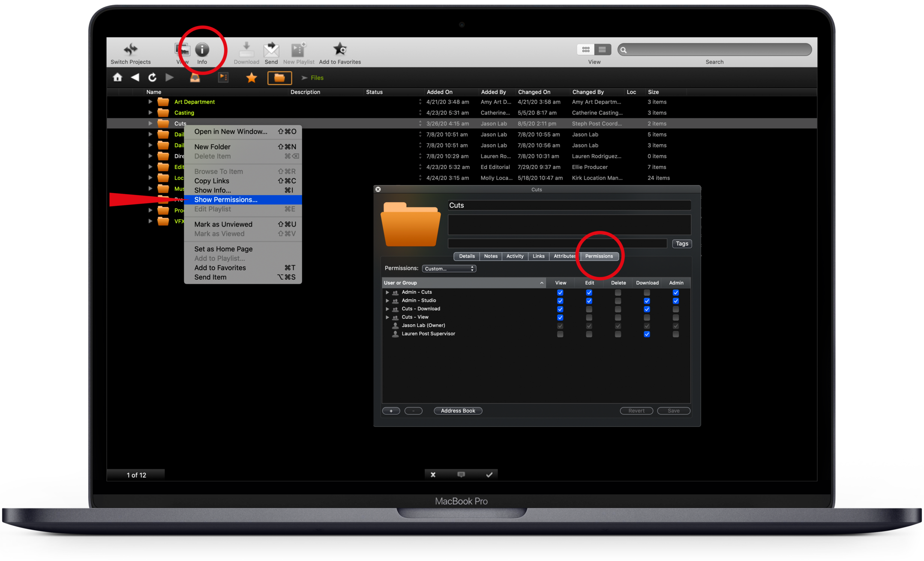Open the orange Favorites star filter
Viewport: 924px width, 561px height.
coord(252,78)
